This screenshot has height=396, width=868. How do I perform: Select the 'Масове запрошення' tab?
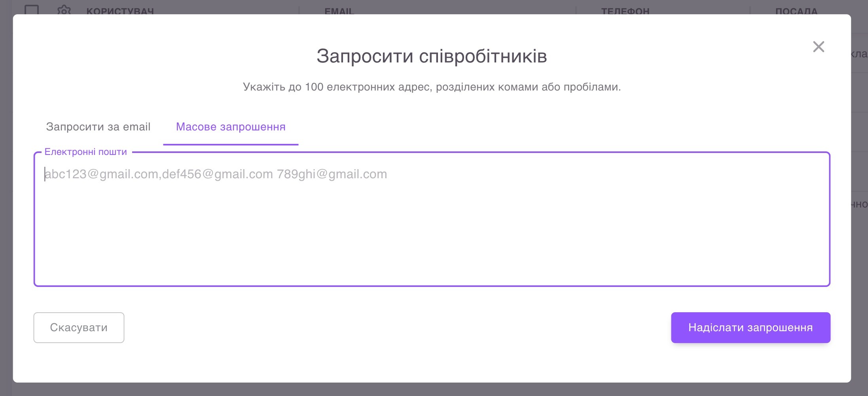[x=231, y=127]
